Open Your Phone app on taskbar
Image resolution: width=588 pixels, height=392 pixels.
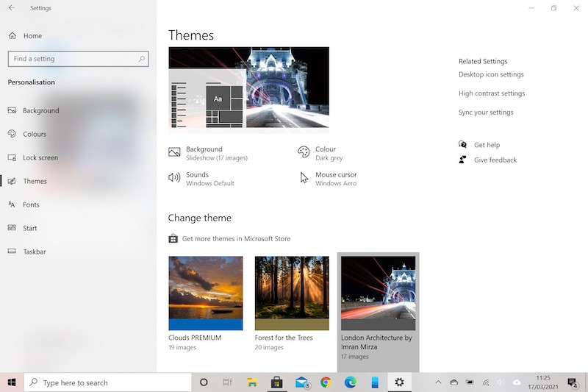[375, 382]
